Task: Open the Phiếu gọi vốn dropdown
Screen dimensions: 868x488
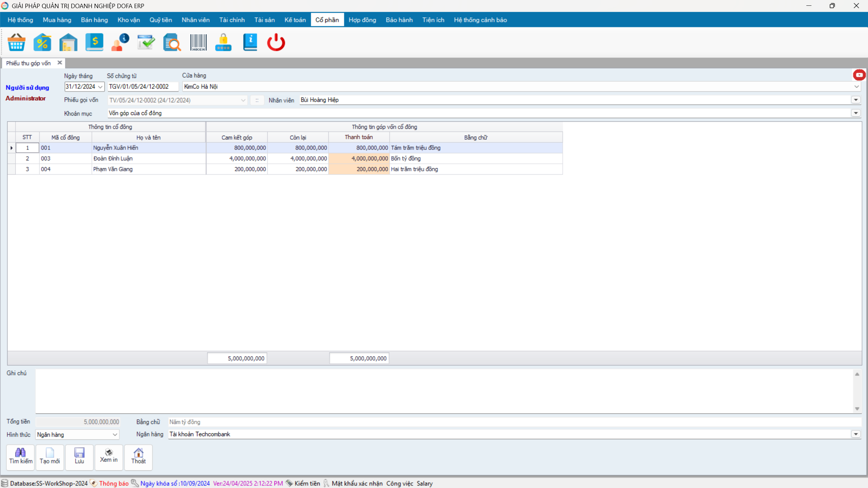Action: tap(243, 100)
